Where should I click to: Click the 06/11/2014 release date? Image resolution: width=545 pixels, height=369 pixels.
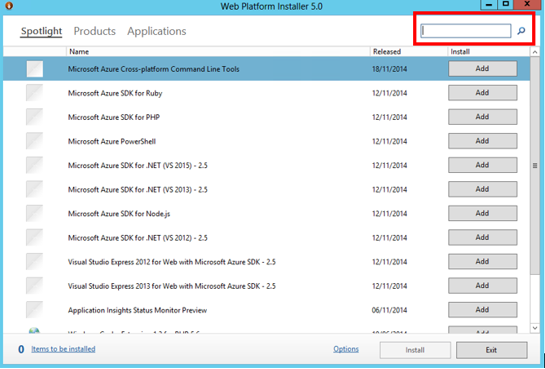[390, 310]
